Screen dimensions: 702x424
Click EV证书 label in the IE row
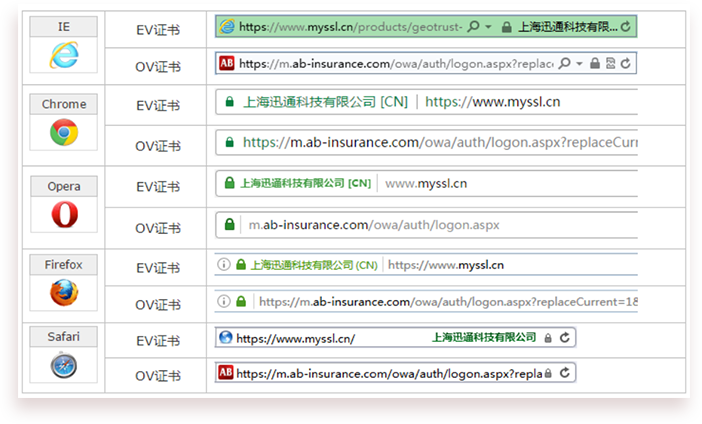(x=158, y=30)
